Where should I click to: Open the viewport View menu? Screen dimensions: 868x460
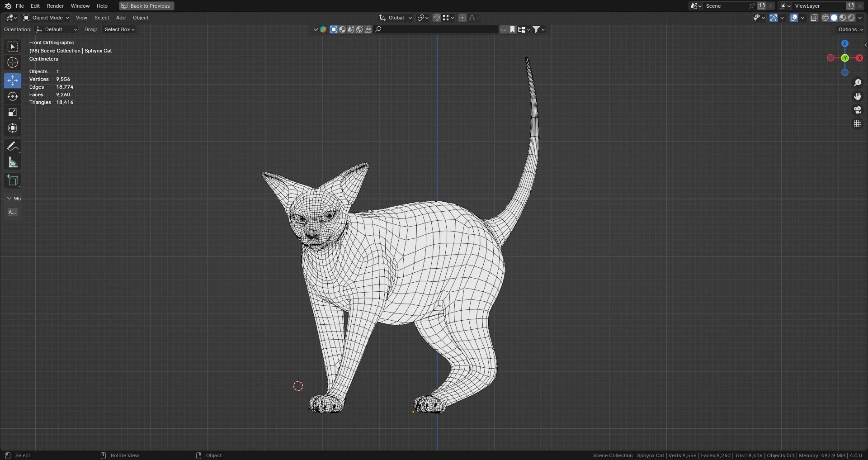[x=81, y=18]
